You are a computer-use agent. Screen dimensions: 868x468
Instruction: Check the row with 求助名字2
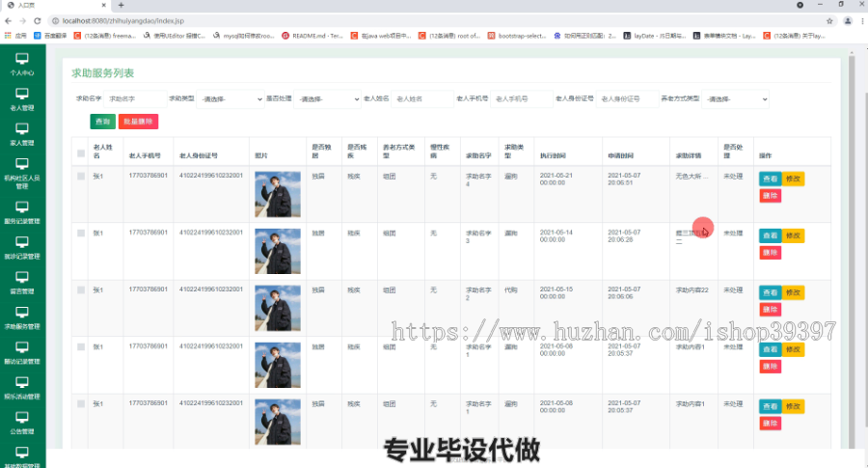pyautogui.click(x=81, y=289)
